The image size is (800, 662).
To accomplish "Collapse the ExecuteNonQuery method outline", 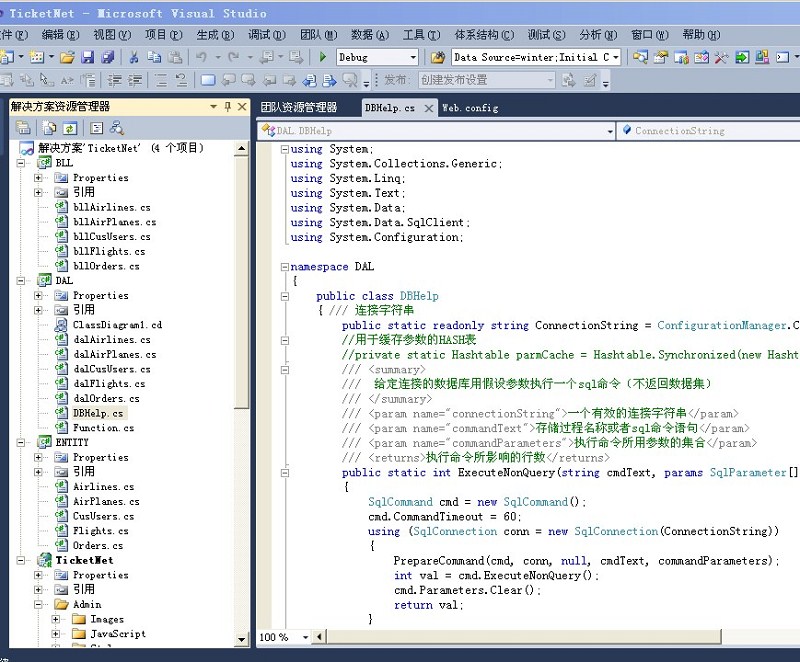I will pos(285,473).
